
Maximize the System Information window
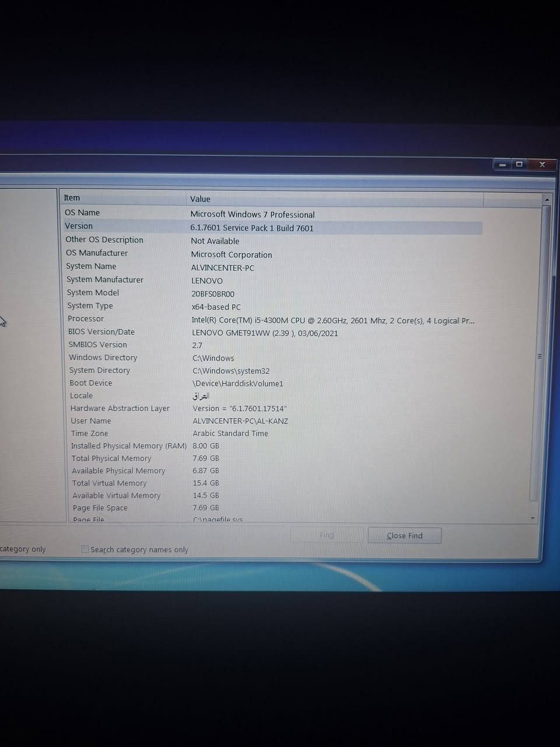[519, 165]
